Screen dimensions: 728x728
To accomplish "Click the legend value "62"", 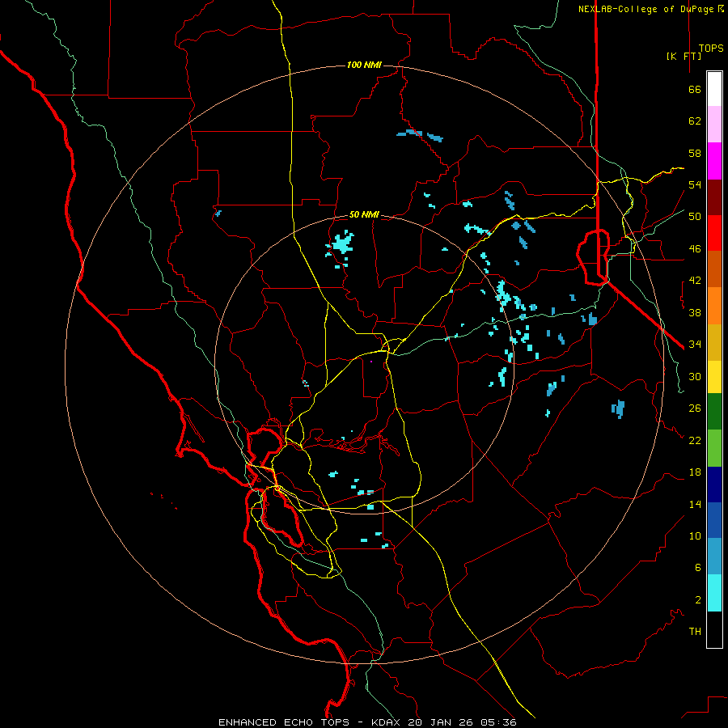I will pyautogui.click(x=695, y=121).
